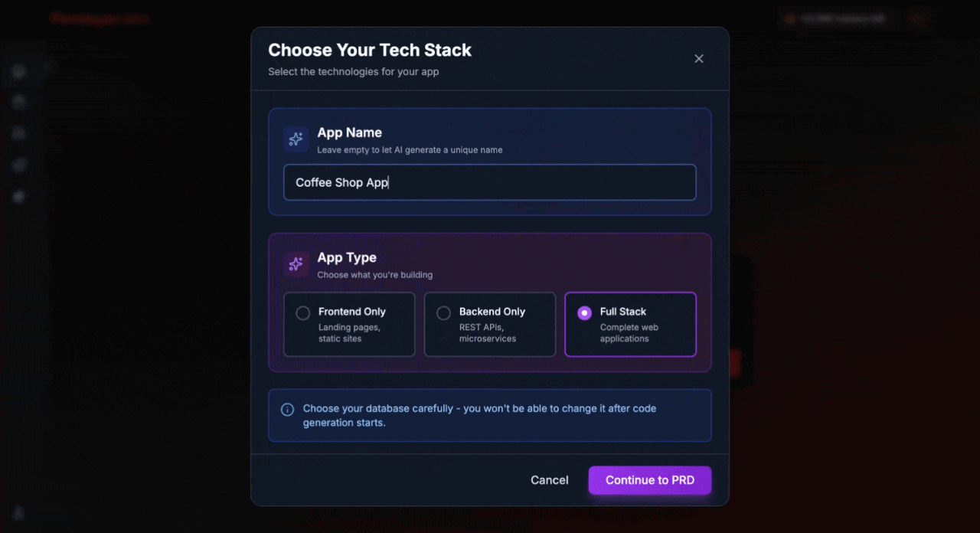This screenshot has width=980, height=533.
Task: Click the topmost blurred sidebar icon
Action: tap(19, 71)
